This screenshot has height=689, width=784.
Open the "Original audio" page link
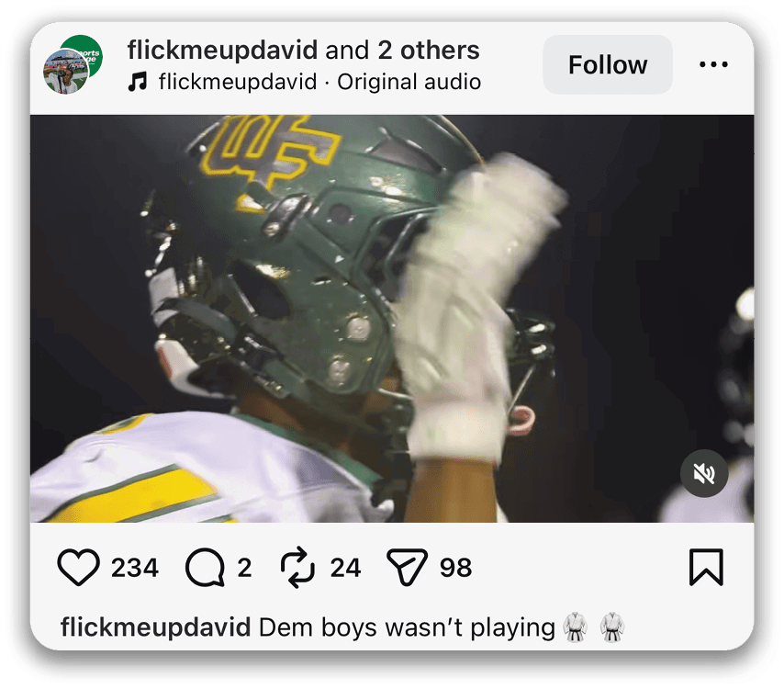pos(409,82)
